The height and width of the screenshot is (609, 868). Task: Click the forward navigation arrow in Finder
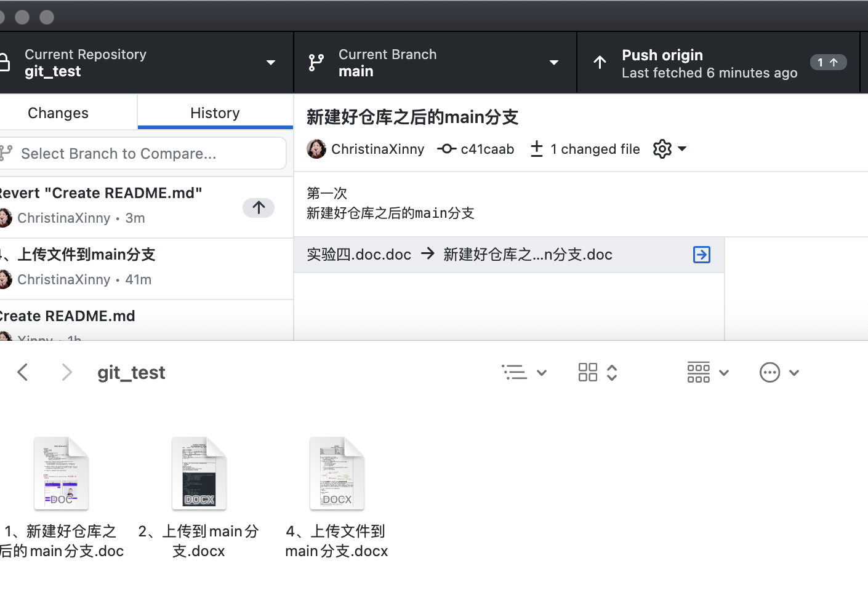tap(66, 372)
